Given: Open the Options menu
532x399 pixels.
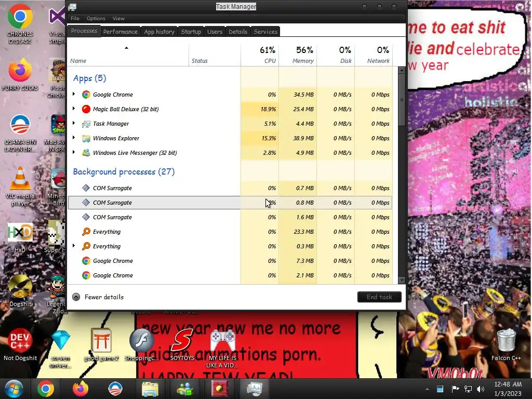Looking at the screenshot, I should pos(96,19).
